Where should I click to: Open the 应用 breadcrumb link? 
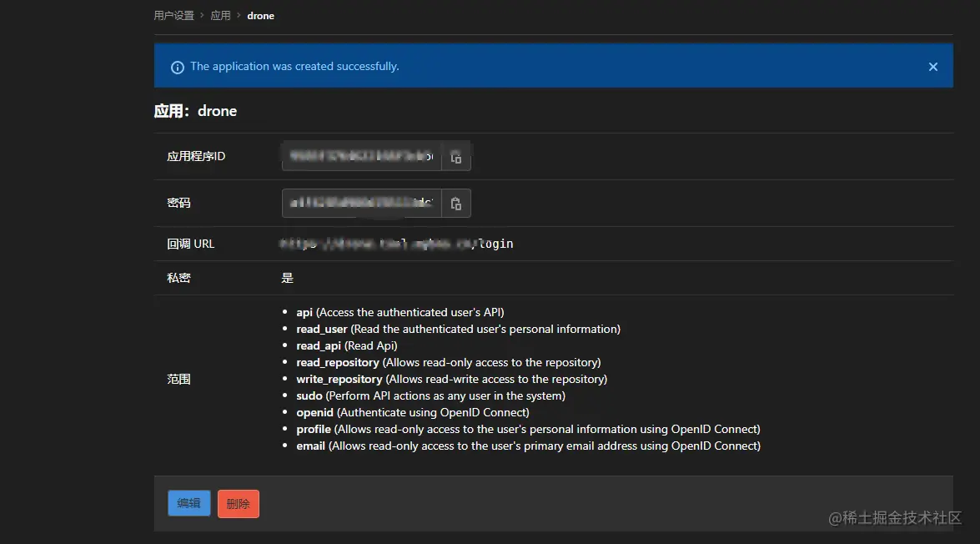tap(220, 16)
